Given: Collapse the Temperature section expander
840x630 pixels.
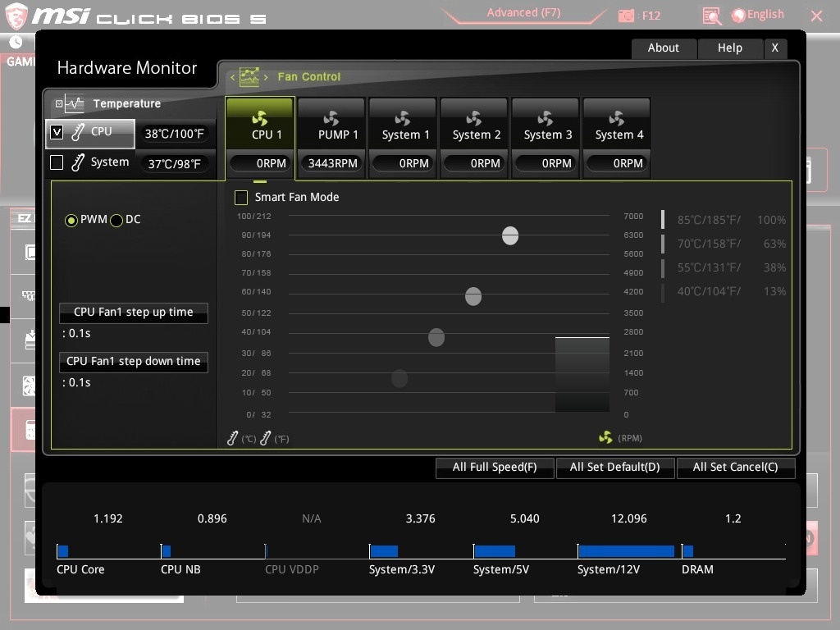Looking at the screenshot, I should point(59,104).
